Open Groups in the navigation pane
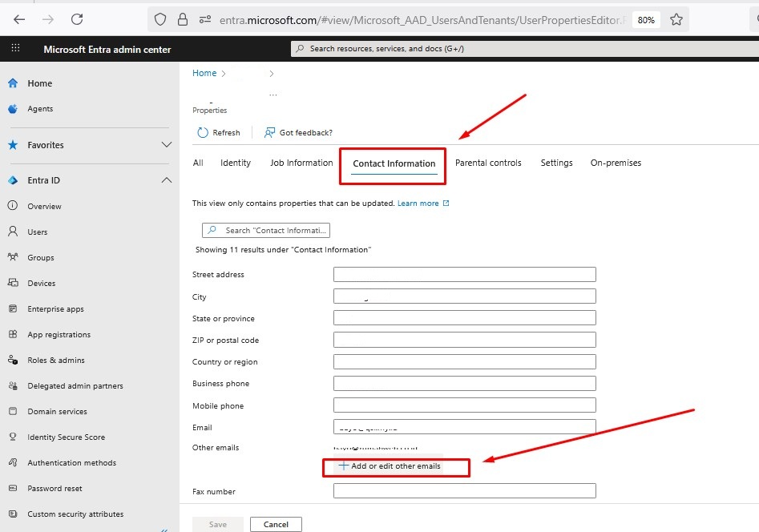Screen dimensions: 759x532 (41, 258)
